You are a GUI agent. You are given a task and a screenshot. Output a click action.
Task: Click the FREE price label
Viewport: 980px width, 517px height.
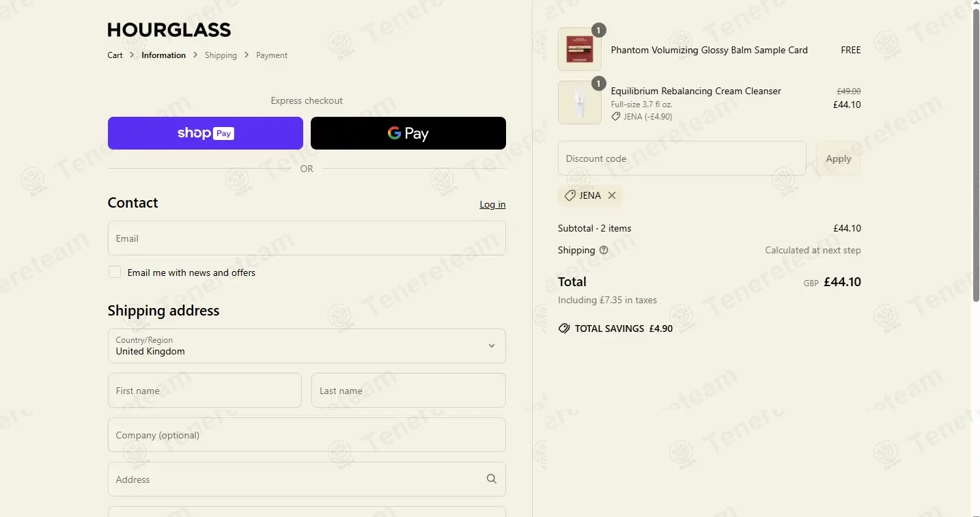click(851, 50)
